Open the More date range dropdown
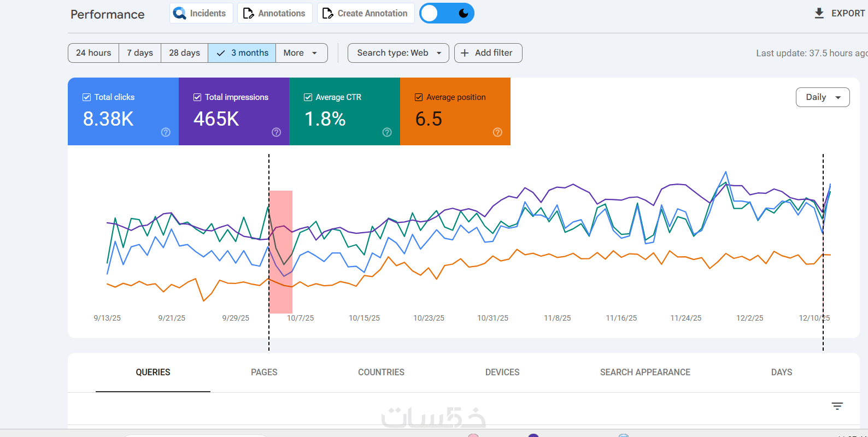Screen dimensions: 868x437 pyautogui.click(x=301, y=53)
